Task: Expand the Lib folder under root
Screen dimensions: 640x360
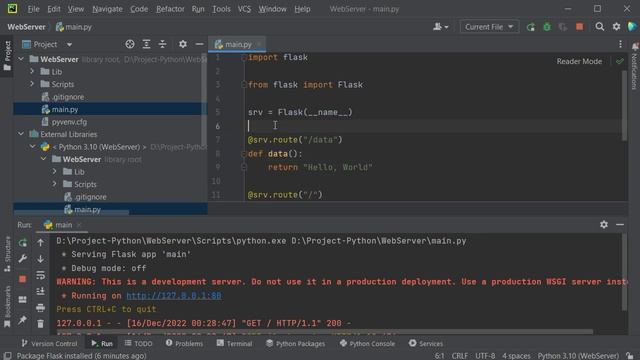Action: [32, 71]
